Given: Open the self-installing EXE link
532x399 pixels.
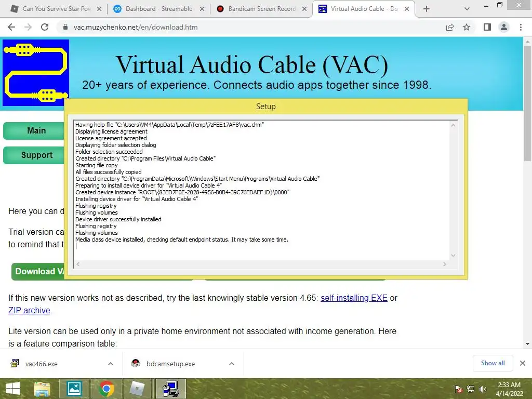Looking at the screenshot, I should coord(354,298).
